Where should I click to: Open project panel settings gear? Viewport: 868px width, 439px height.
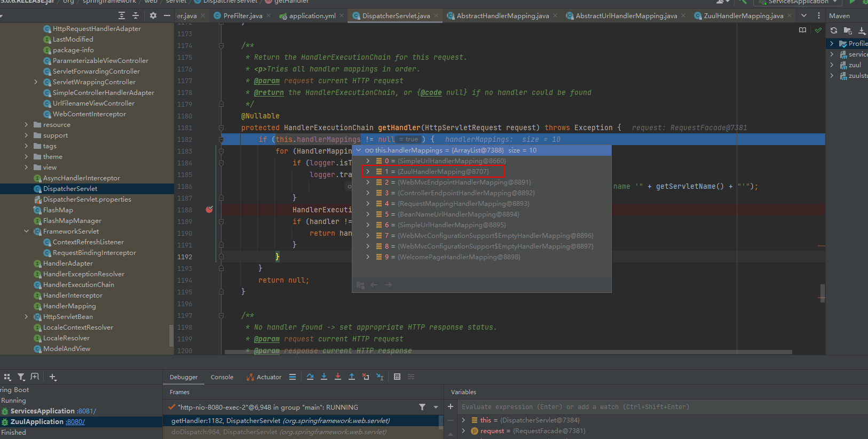click(153, 15)
